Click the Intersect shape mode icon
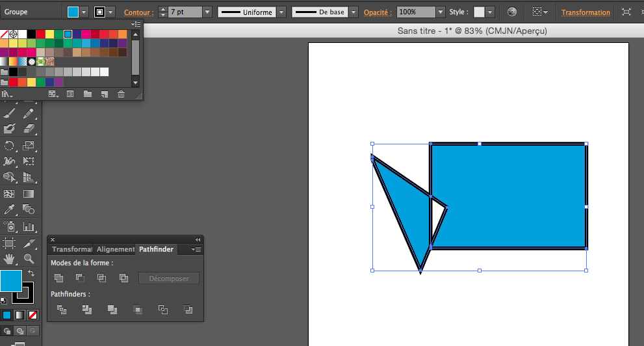 tap(101, 278)
